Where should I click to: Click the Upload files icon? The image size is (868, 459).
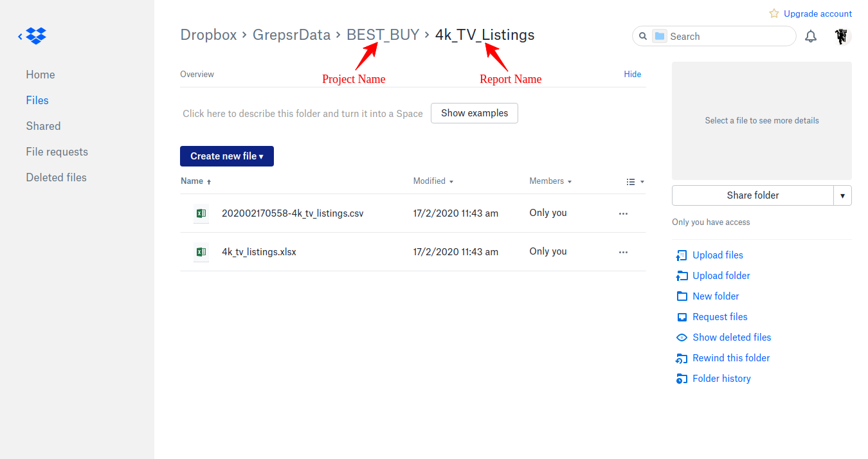682,255
